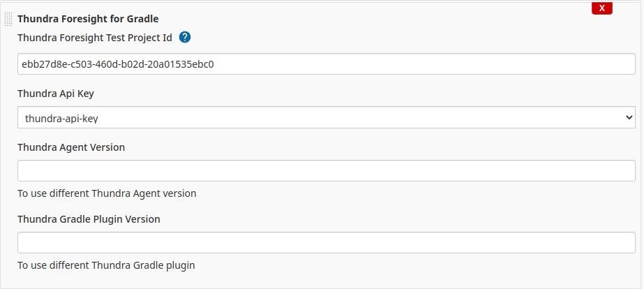
Task: Focus the Test Project Id input field
Action: point(326,64)
